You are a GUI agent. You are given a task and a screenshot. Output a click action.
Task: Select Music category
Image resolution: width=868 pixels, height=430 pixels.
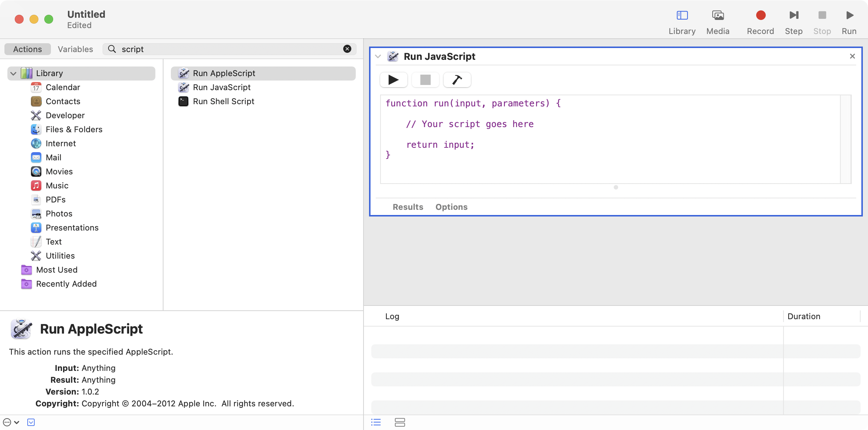point(57,185)
